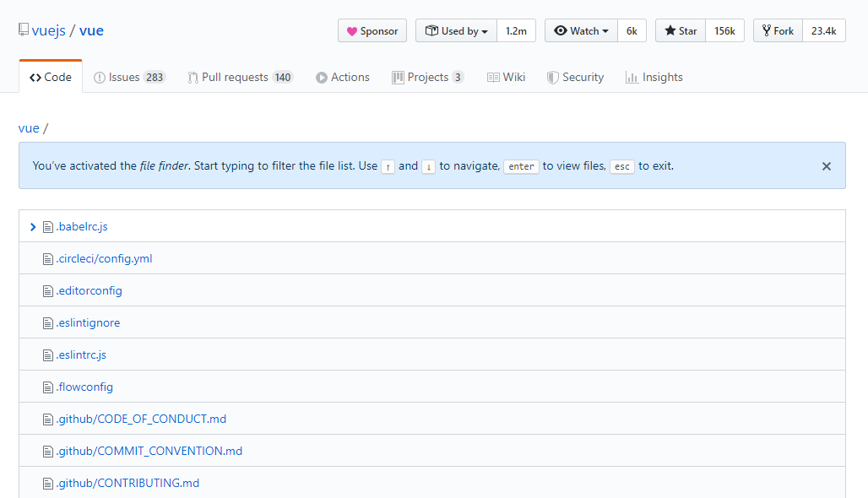Open the Used by dropdown
Screen dimensions: 868x498
click(x=456, y=31)
